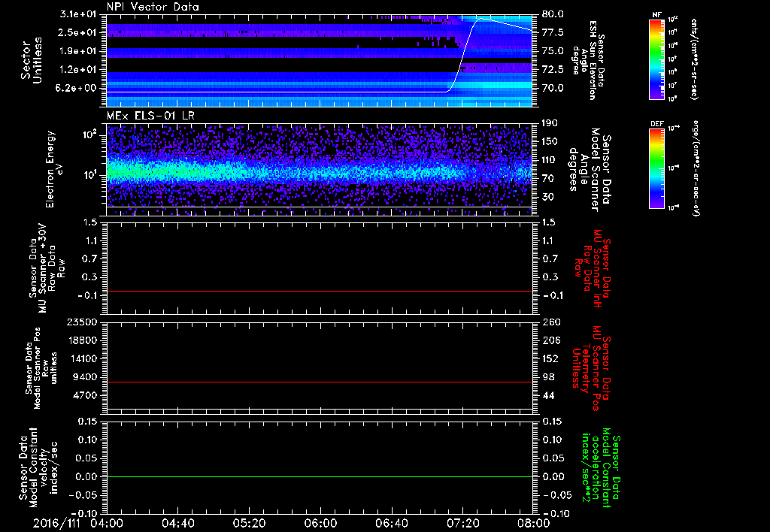Click the "110" scanner angle tick label
This screenshot has width=770, height=532.
pos(549,160)
